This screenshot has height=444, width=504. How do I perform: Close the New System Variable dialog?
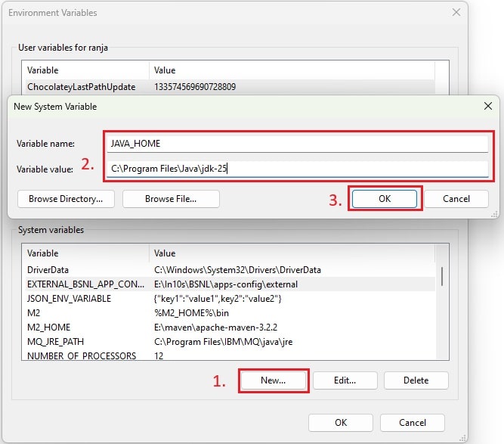(x=488, y=106)
